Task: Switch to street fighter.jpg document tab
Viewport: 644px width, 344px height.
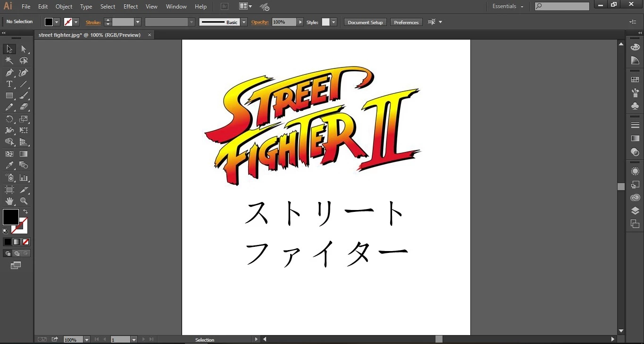Action: (x=90, y=35)
